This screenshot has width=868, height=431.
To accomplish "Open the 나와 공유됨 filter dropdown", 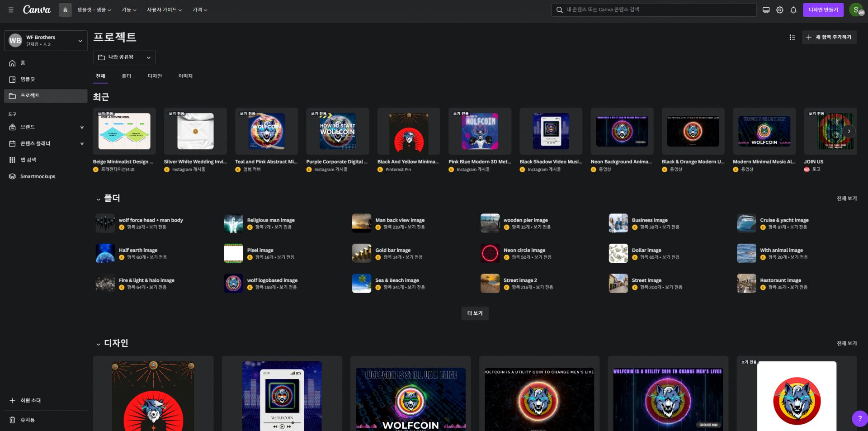I will [x=124, y=57].
